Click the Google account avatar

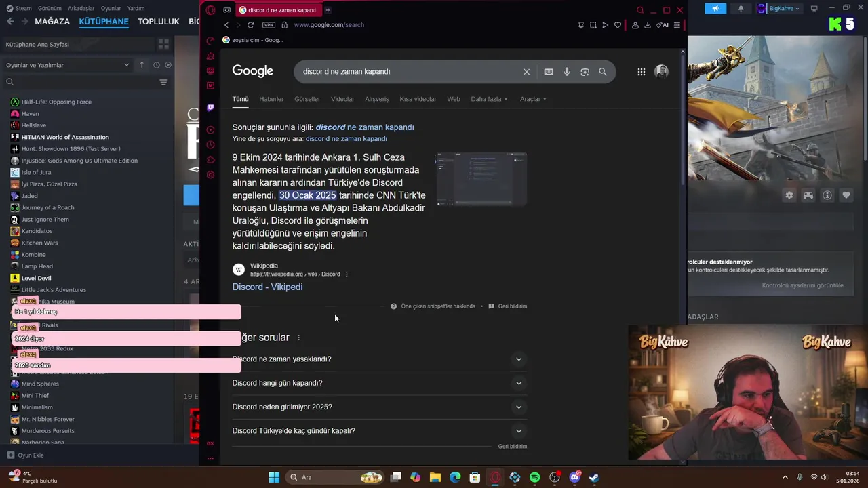661,72
